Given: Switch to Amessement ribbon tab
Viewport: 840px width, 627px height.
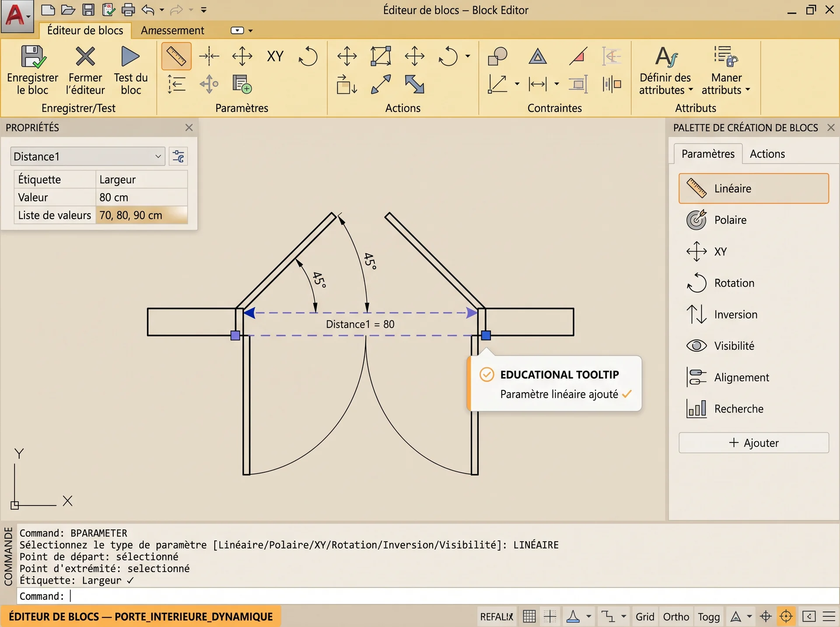Looking at the screenshot, I should (172, 30).
